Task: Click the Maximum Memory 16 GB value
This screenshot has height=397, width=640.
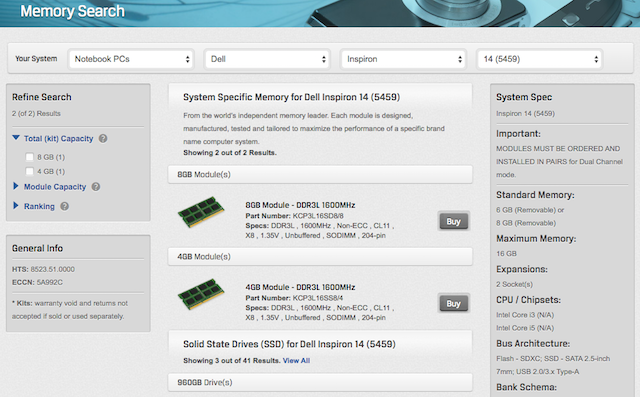Action: click(x=507, y=254)
